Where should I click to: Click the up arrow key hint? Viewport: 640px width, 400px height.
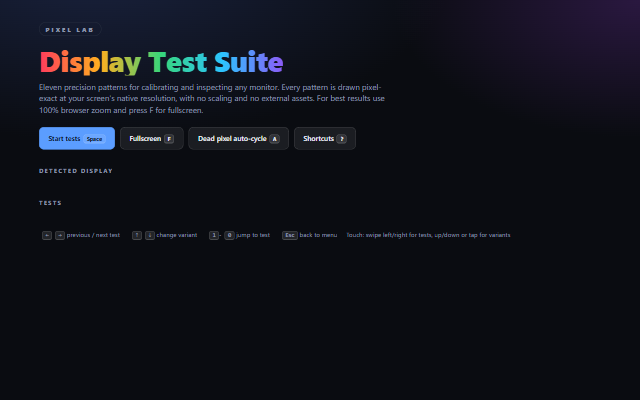point(137,236)
